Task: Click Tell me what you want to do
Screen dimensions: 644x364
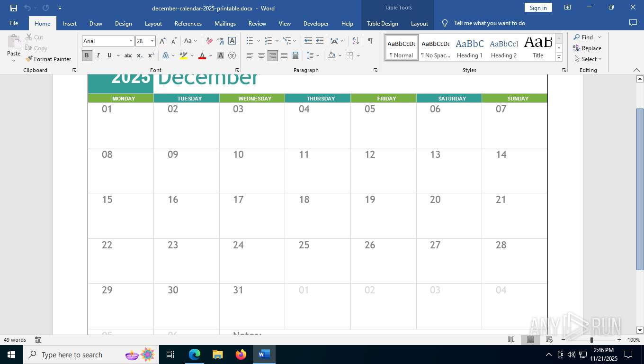Action: (489, 23)
